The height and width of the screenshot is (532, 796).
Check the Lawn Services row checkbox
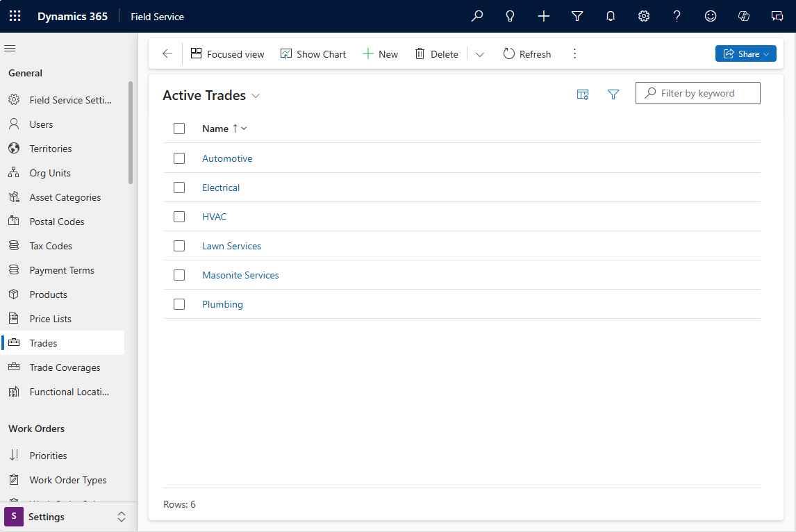click(x=179, y=246)
